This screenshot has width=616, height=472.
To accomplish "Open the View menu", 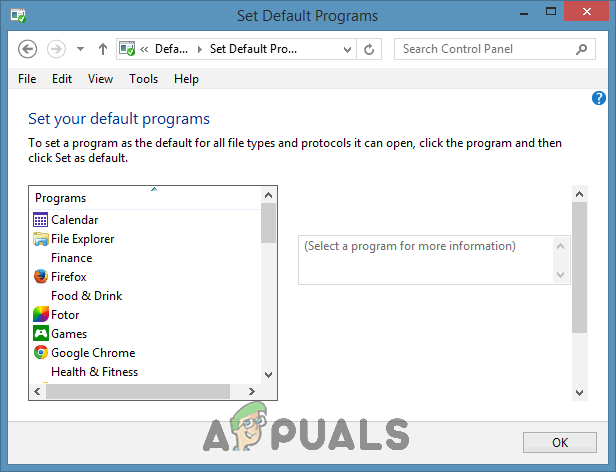I will (100, 79).
